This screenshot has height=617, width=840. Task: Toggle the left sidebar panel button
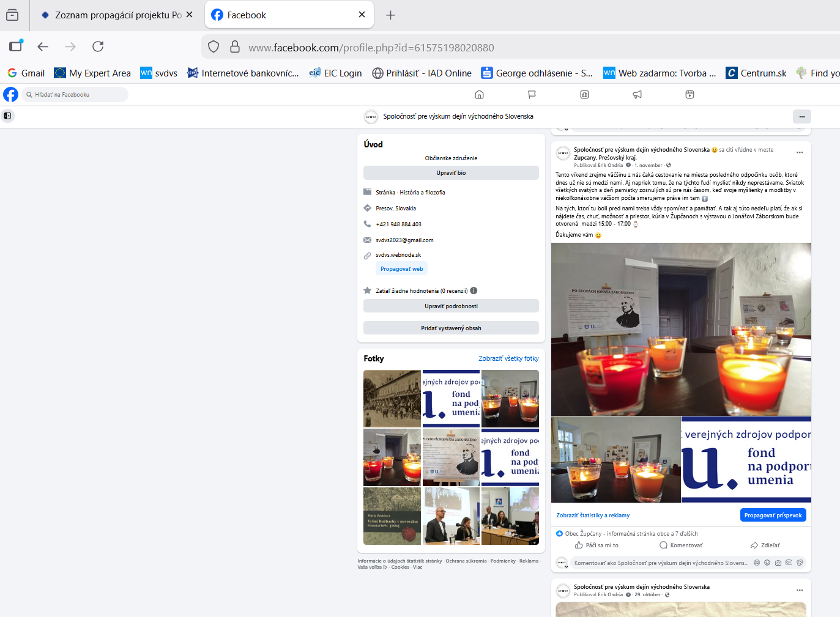[7, 116]
